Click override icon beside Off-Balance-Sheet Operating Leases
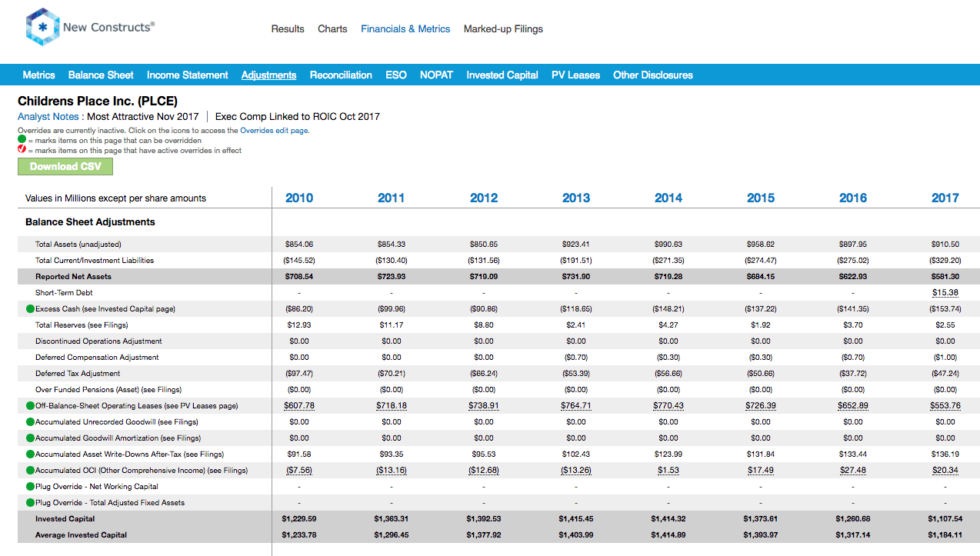Screen dimensions: 980x556 pyautogui.click(x=30, y=406)
